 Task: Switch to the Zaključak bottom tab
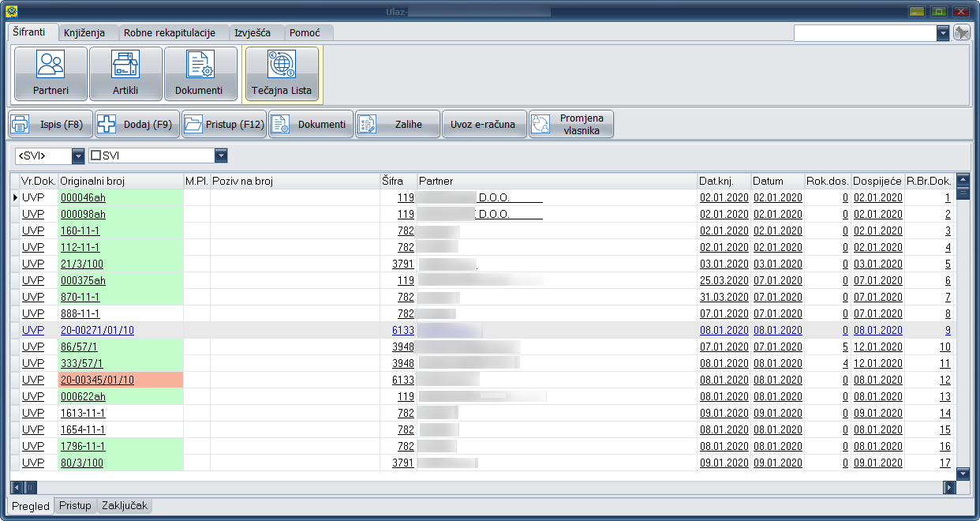(124, 506)
